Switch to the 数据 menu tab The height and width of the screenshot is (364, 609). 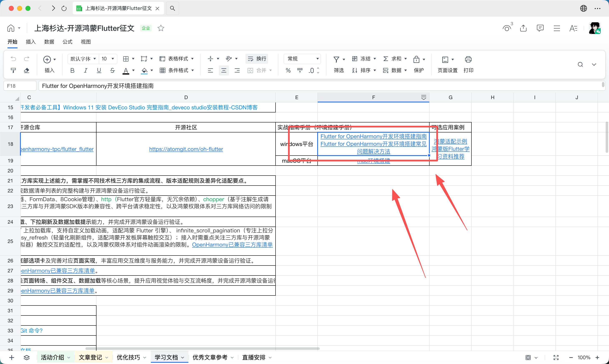49,42
